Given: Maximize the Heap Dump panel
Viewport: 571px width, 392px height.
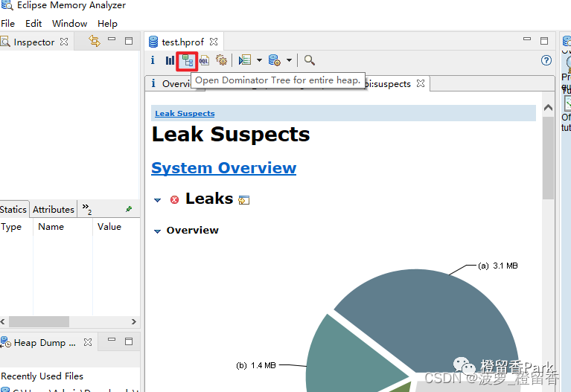Looking at the screenshot, I should pos(129,341).
